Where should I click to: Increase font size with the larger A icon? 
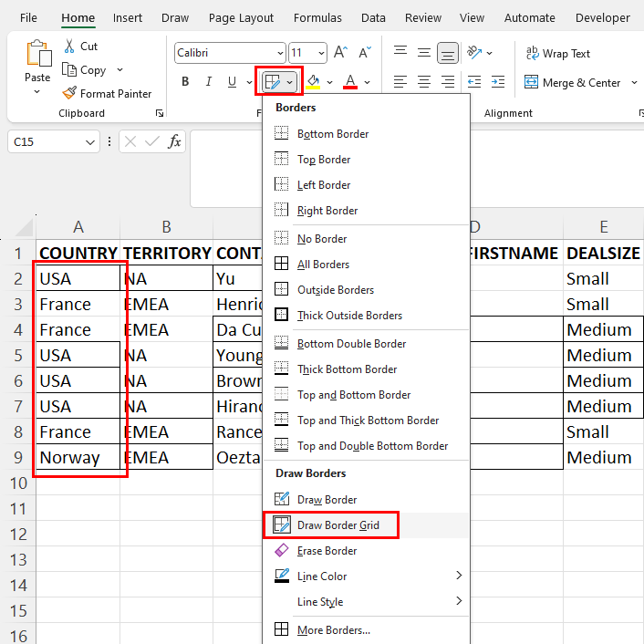(340, 53)
